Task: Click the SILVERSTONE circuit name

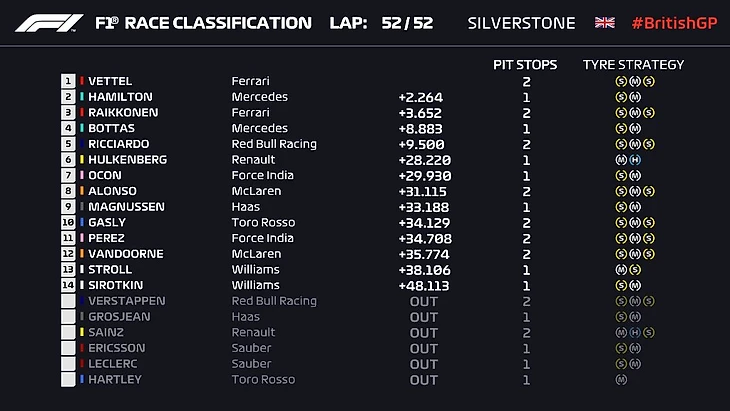Action: pyautogui.click(x=520, y=23)
